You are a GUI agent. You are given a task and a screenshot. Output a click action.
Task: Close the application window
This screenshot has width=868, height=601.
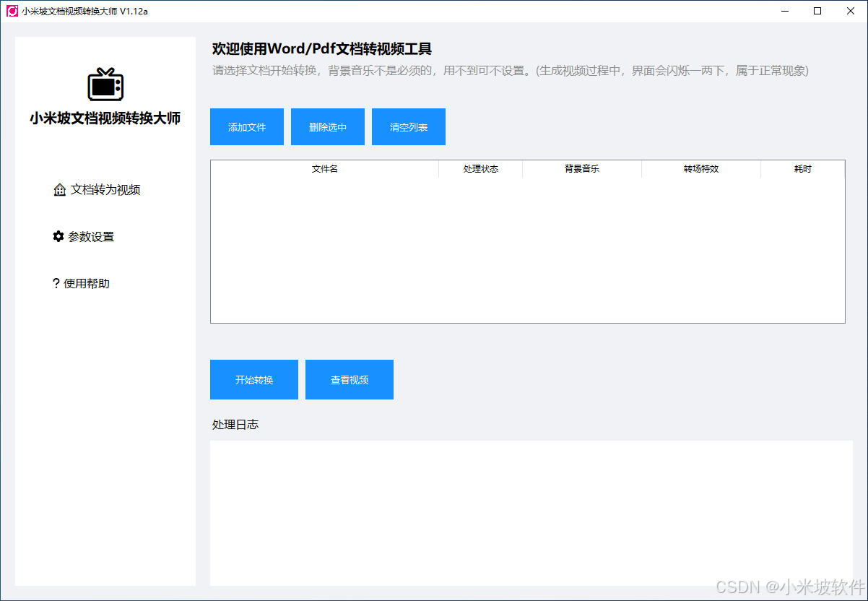pos(851,11)
